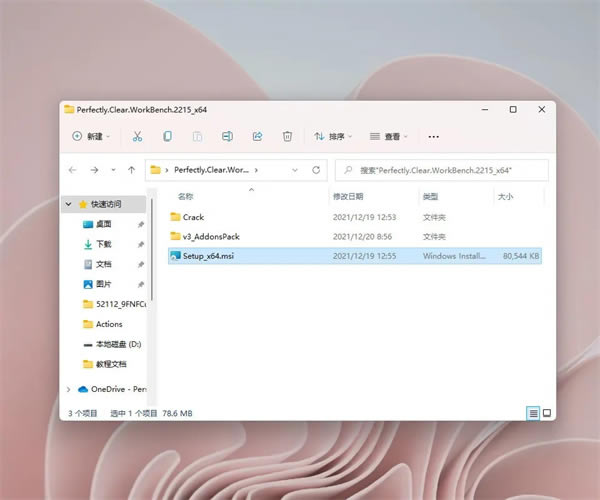This screenshot has height=500, width=600.
Task: Collapse the Quick access (快速访问) node
Action: 68,204
